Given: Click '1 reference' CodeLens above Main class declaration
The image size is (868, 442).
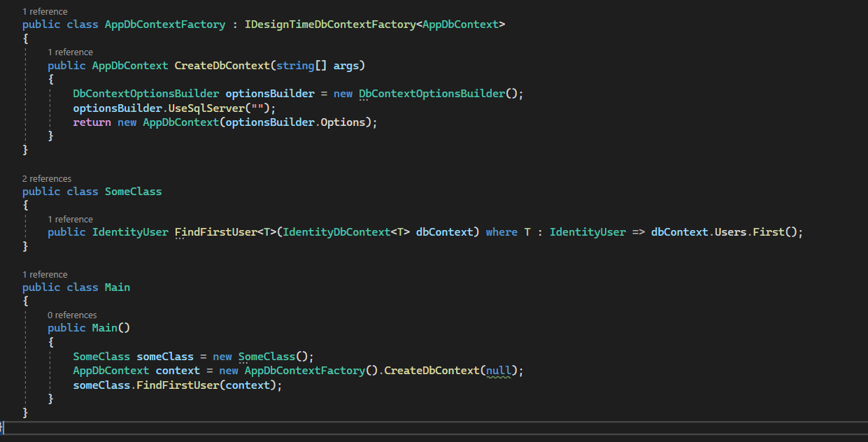Looking at the screenshot, I should point(45,275).
